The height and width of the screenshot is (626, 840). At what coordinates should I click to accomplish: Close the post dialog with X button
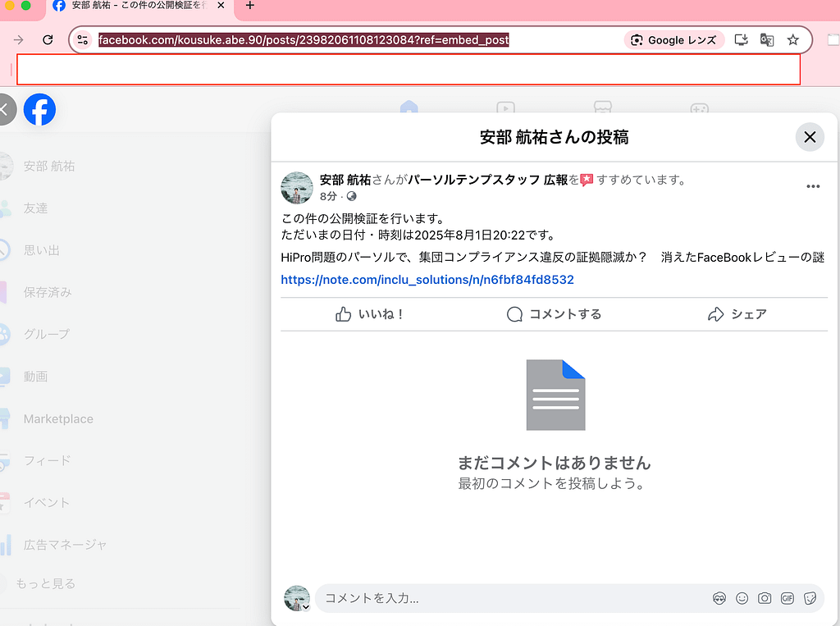809,137
